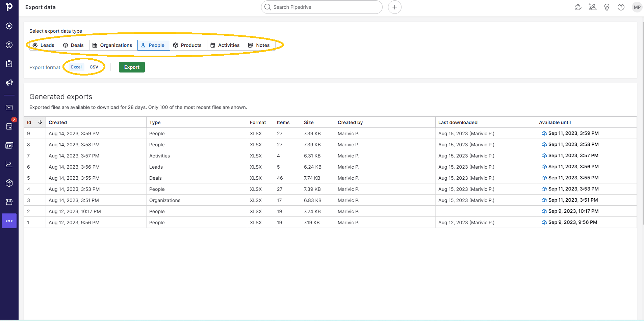Viewport: 644px width, 321px height.
Task: Select Leads export data type
Action: pyautogui.click(x=44, y=45)
